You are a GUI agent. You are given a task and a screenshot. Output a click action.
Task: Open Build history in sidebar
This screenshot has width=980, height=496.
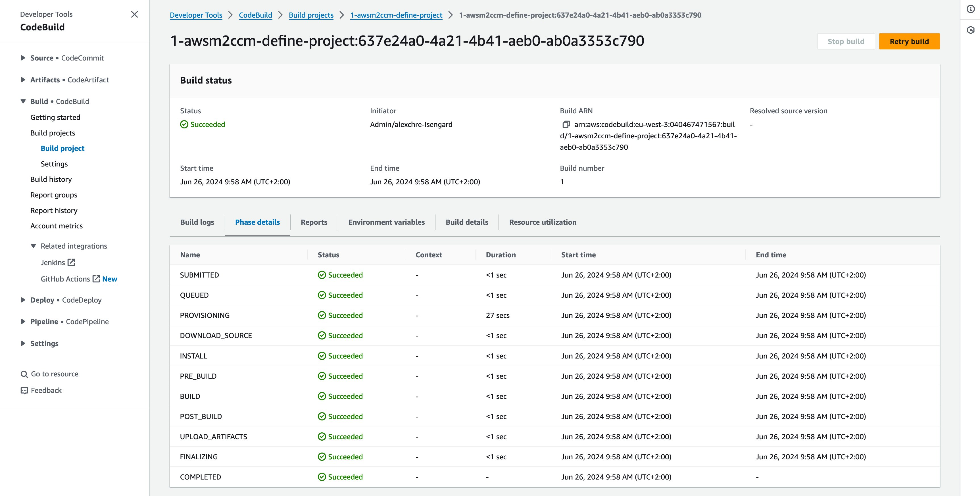coord(51,179)
